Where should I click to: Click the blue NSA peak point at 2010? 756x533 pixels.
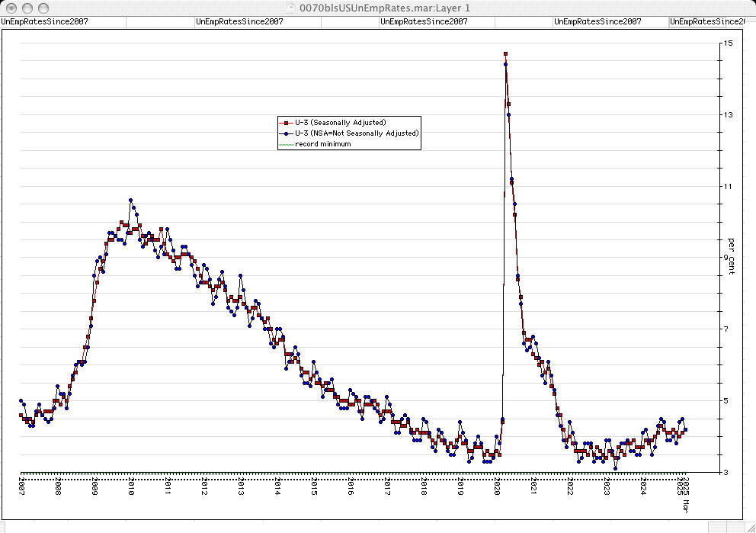click(130, 201)
